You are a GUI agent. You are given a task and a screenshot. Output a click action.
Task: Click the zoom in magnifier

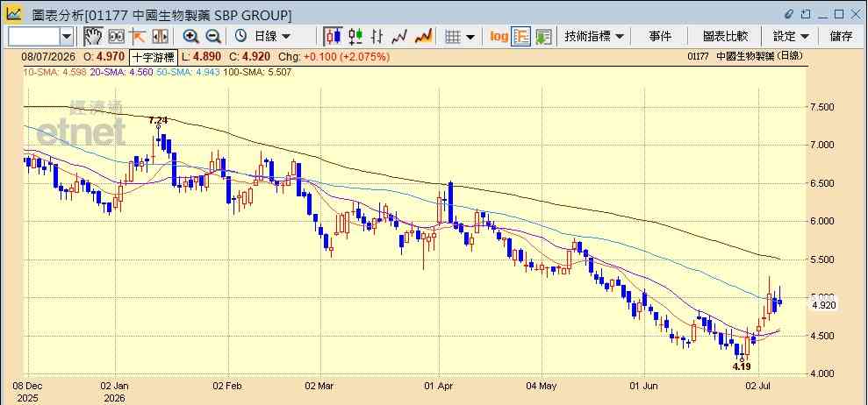coord(191,37)
